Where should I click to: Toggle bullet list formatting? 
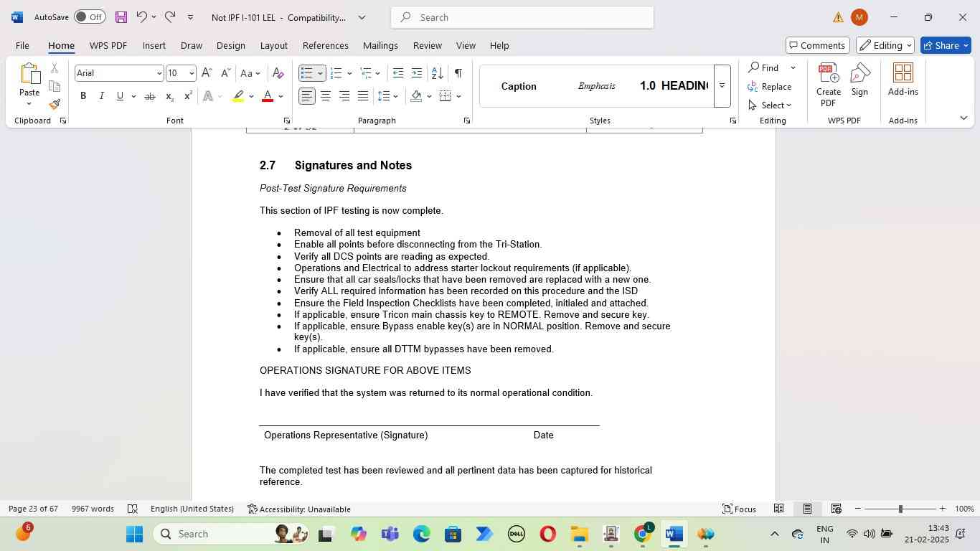point(307,73)
